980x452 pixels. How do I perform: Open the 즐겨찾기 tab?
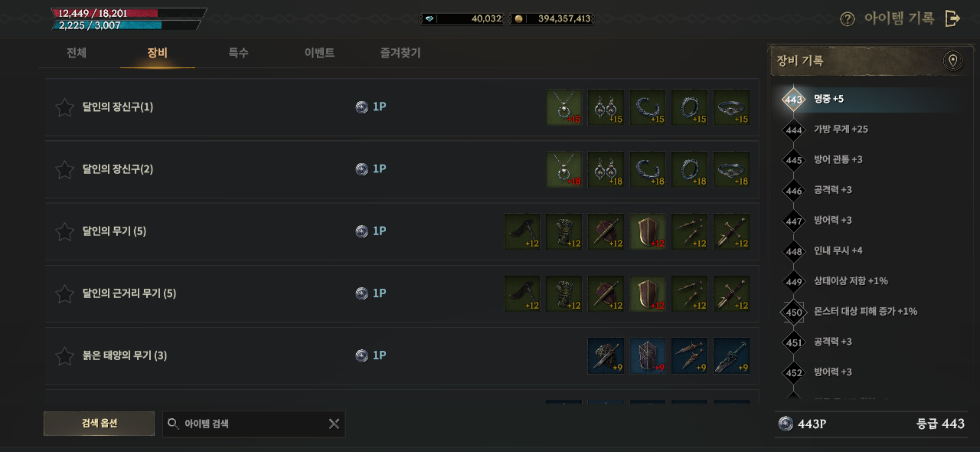(x=400, y=52)
